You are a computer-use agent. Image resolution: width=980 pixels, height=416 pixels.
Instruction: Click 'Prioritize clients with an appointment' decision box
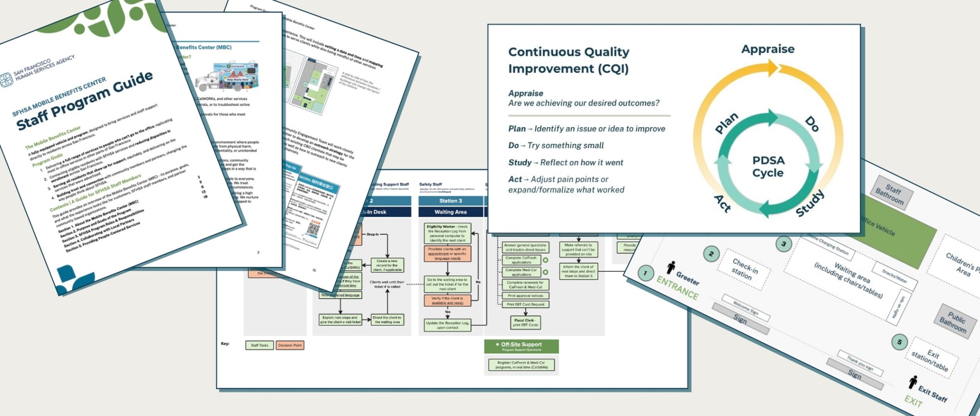[x=448, y=254]
